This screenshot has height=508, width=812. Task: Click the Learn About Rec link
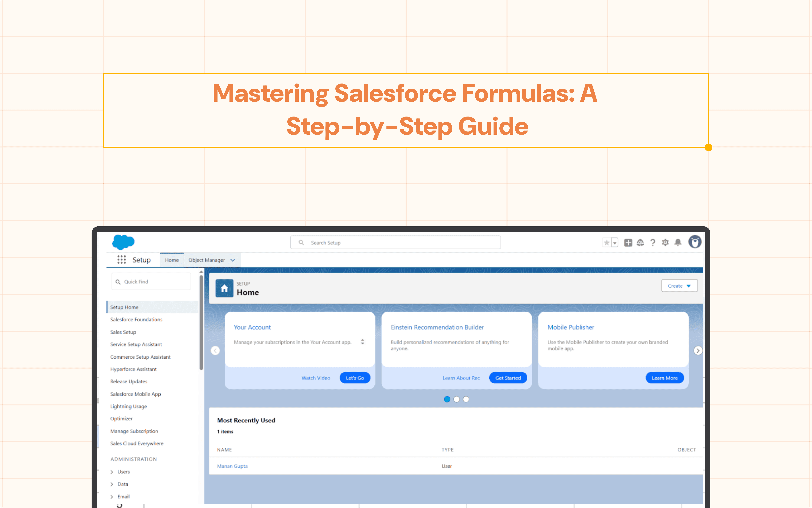461,378
